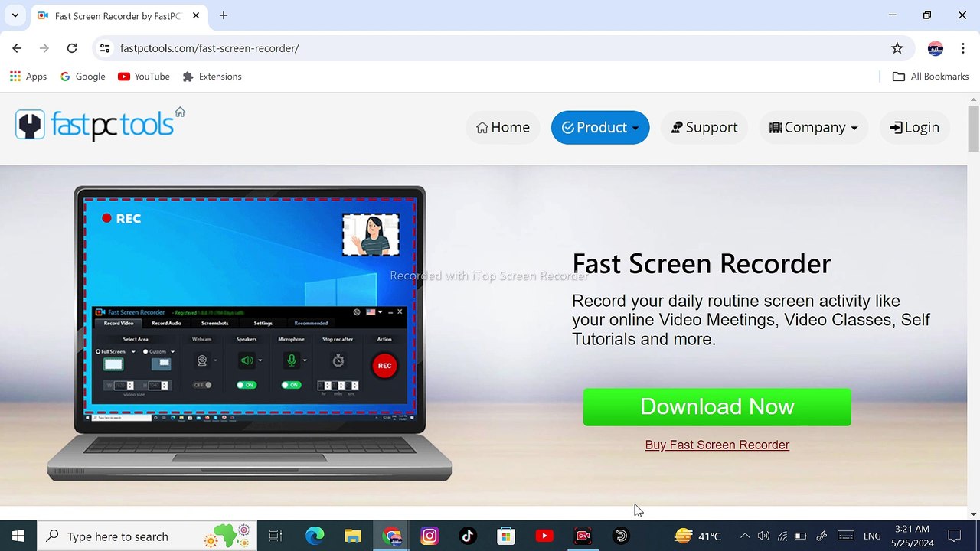This screenshot has width=980, height=551.
Task: Open the volume speaker control
Action: pos(763,536)
